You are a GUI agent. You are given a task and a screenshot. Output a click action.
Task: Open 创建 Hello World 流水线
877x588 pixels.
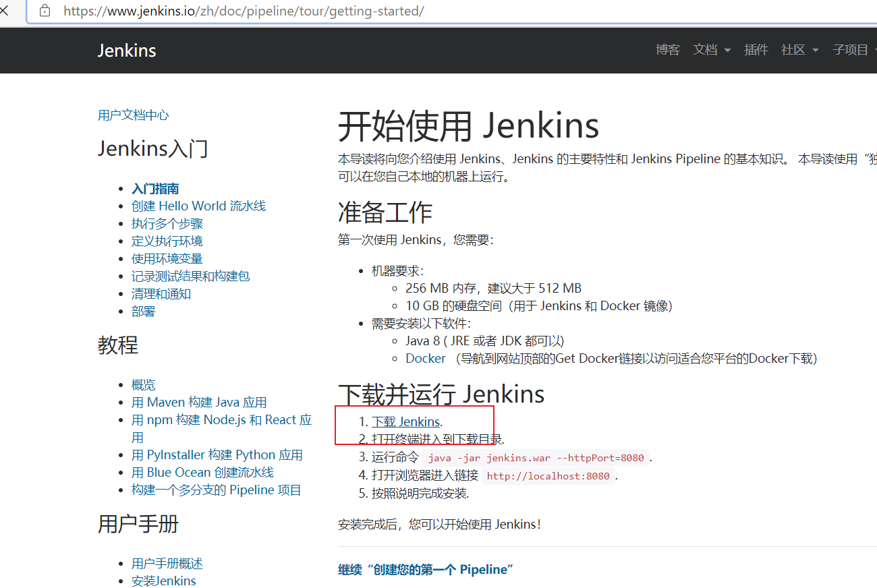tap(198, 206)
